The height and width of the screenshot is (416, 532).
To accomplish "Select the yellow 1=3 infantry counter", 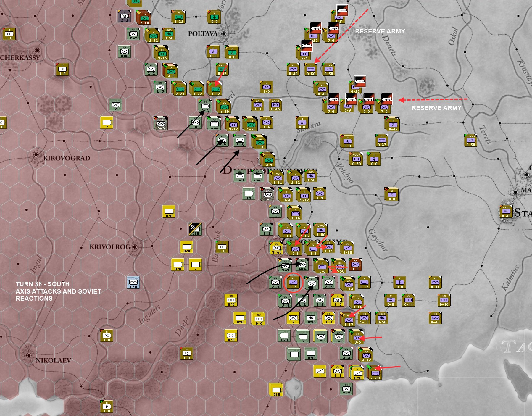I will 338,300.
